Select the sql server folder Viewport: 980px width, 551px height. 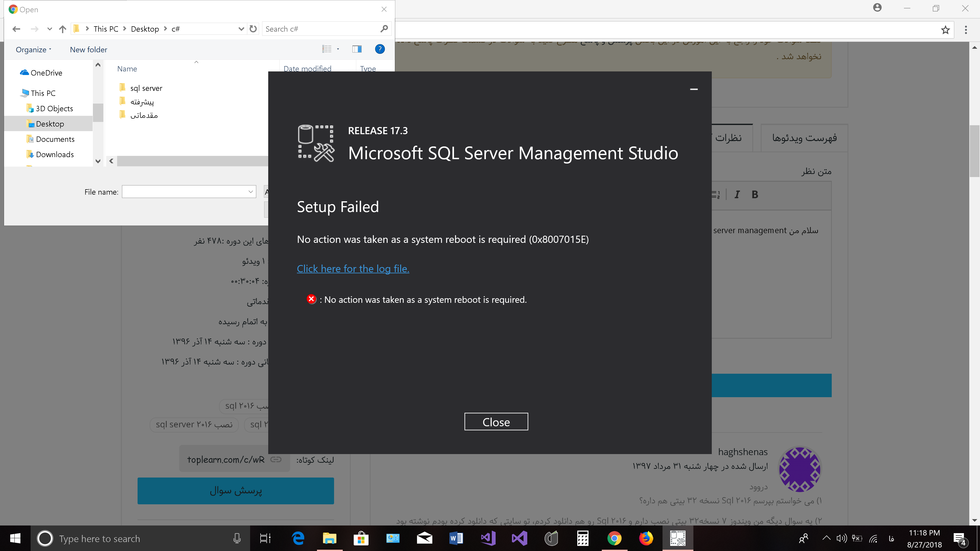(x=141, y=88)
